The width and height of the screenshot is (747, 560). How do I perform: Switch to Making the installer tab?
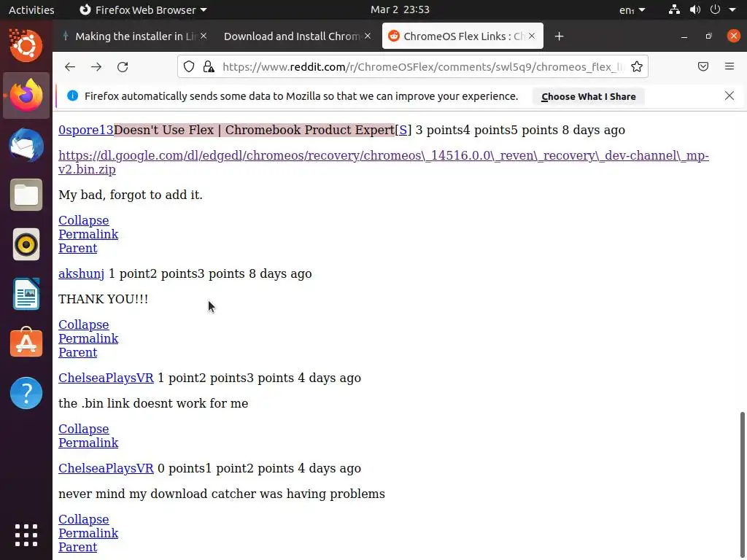click(133, 36)
